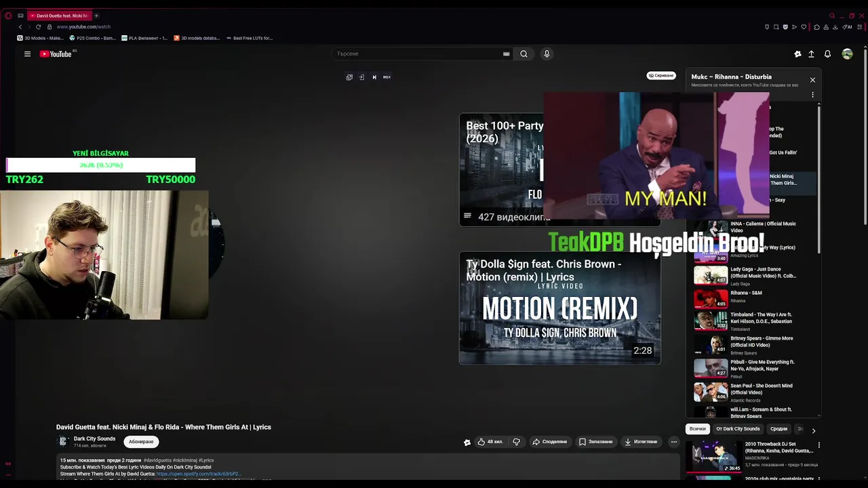Screen dimensions: 868x488
Task: Click the Britney Spears Gimme More thumbnail
Action: click(711, 345)
